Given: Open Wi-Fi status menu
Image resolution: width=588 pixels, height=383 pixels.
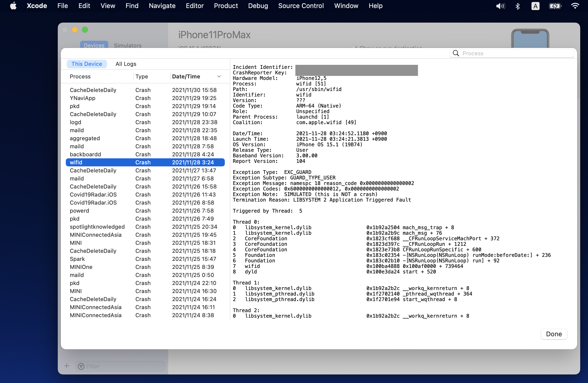Looking at the screenshot, I should [575, 6].
